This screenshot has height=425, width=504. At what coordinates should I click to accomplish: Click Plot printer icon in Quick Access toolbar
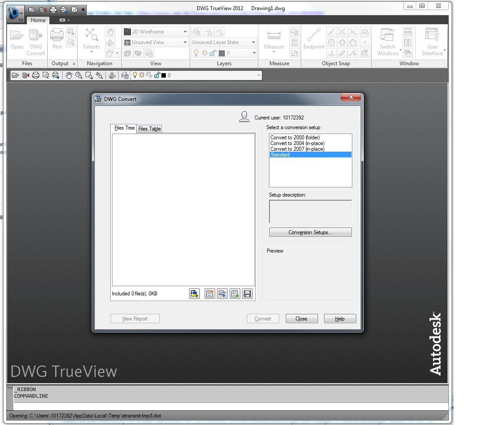coord(53,10)
